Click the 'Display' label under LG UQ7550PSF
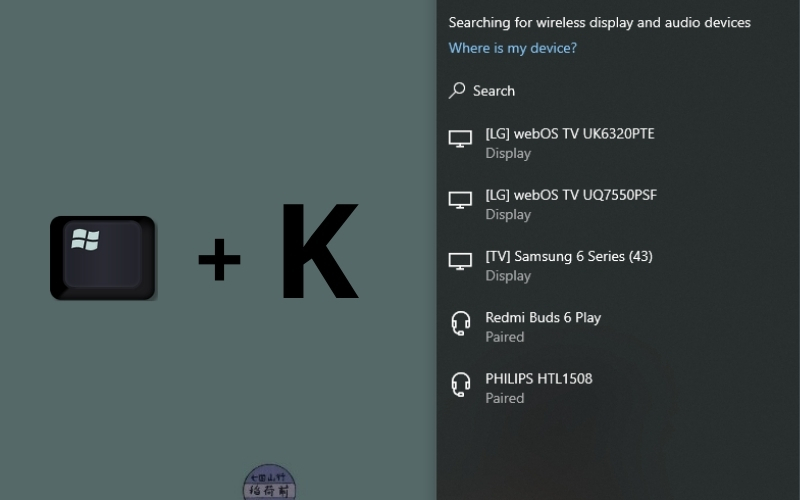800x500 pixels. tap(508, 215)
